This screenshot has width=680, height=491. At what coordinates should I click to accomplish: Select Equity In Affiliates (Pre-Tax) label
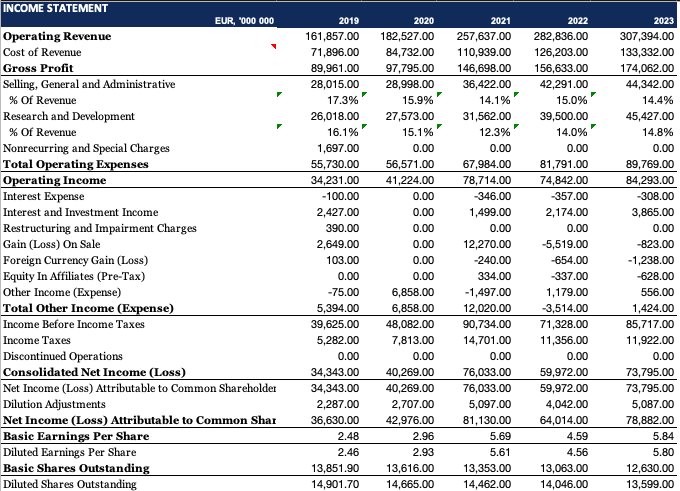pos(74,277)
